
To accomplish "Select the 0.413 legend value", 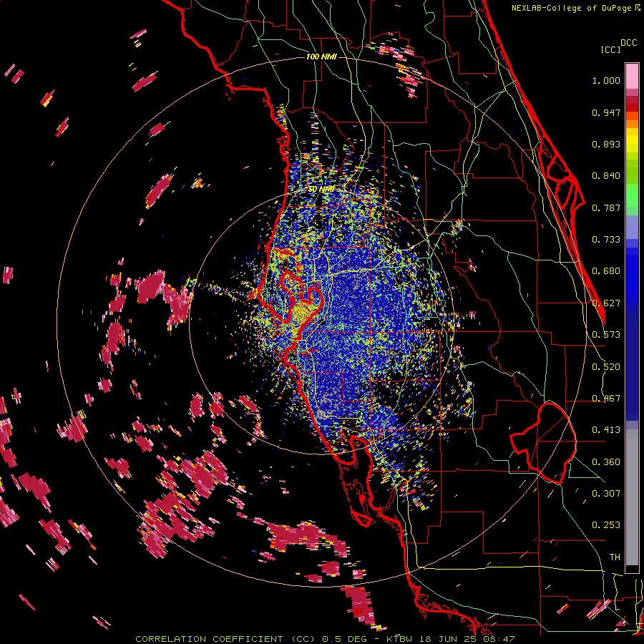I will pos(606,430).
